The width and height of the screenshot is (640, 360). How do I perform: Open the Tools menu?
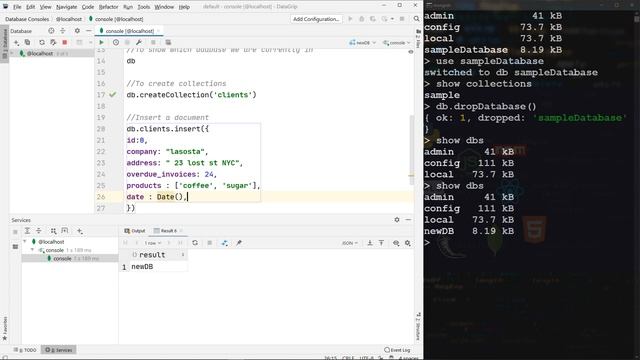click(144, 7)
